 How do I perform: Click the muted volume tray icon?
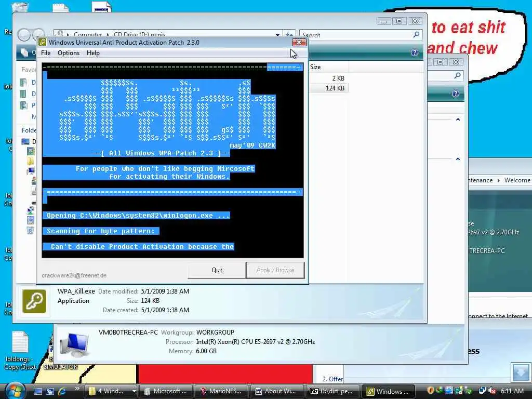(493, 391)
